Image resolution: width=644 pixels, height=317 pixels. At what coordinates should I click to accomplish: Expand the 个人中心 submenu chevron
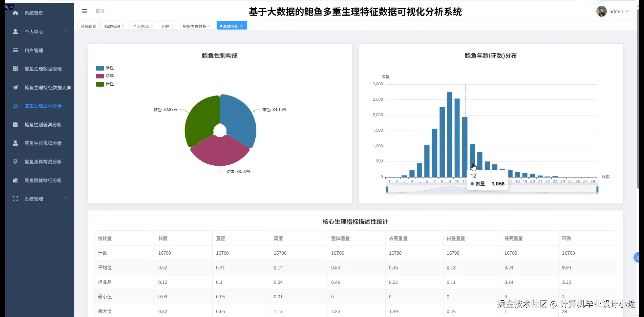click(66, 31)
